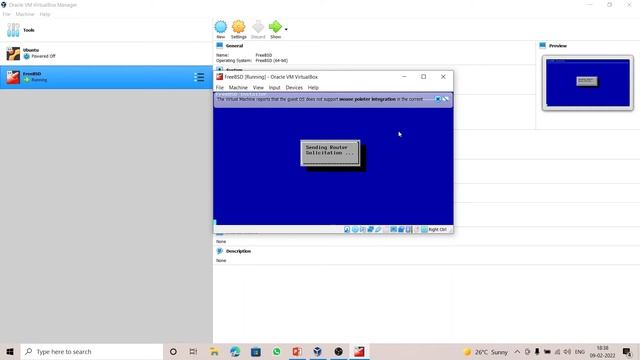Image resolution: width=640 pixels, height=360 pixels.
Task: Open the Tools item in VirtualBox Manager
Action: coord(106,30)
